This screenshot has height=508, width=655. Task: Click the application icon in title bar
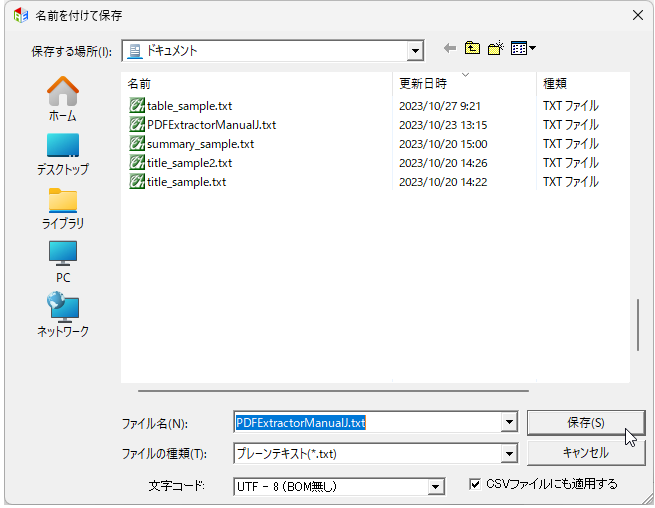[x=21, y=15]
